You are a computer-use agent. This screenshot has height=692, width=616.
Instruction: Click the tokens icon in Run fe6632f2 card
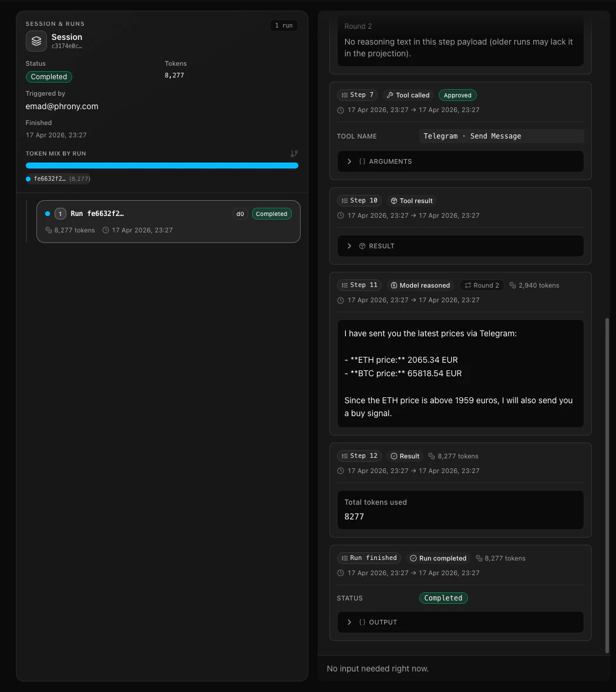49,230
